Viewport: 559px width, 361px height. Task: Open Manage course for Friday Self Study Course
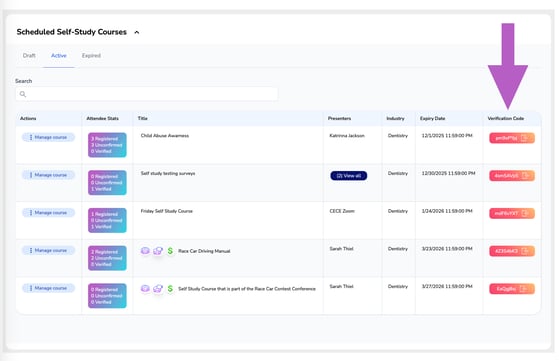coord(48,213)
